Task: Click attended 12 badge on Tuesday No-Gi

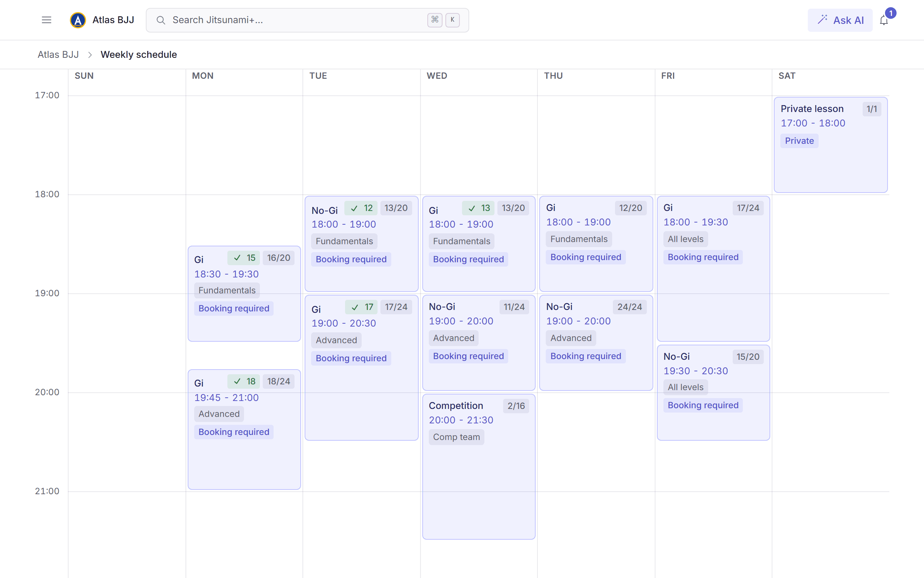Action: point(361,208)
